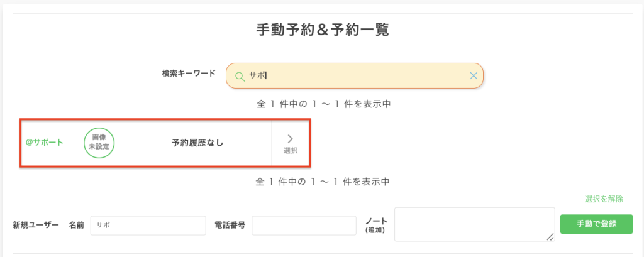Click the ノート (追加) label
This screenshot has width=644, height=257.
point(376,225)
